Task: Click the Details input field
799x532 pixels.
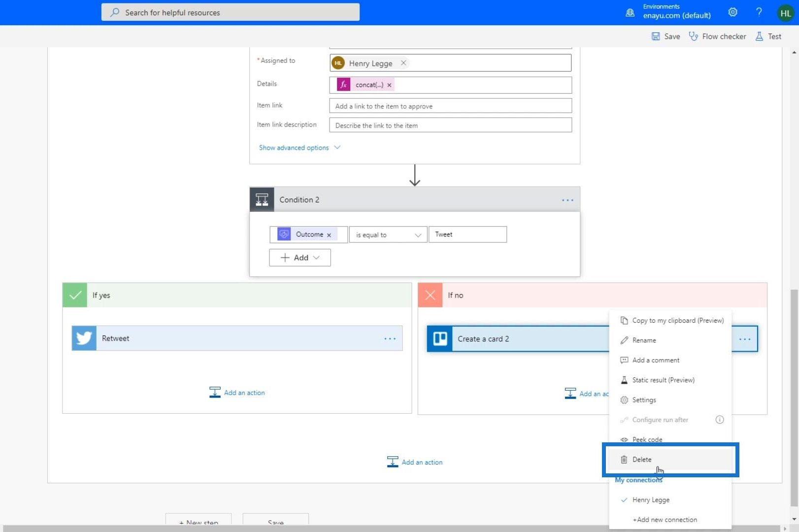Action: pyautogui.click(x=450, y=85)
